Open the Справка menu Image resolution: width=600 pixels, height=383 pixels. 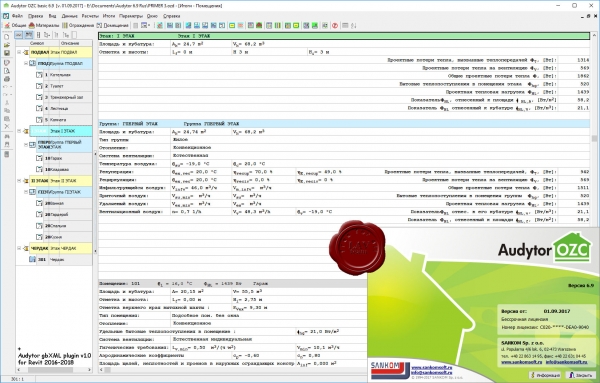171,16
